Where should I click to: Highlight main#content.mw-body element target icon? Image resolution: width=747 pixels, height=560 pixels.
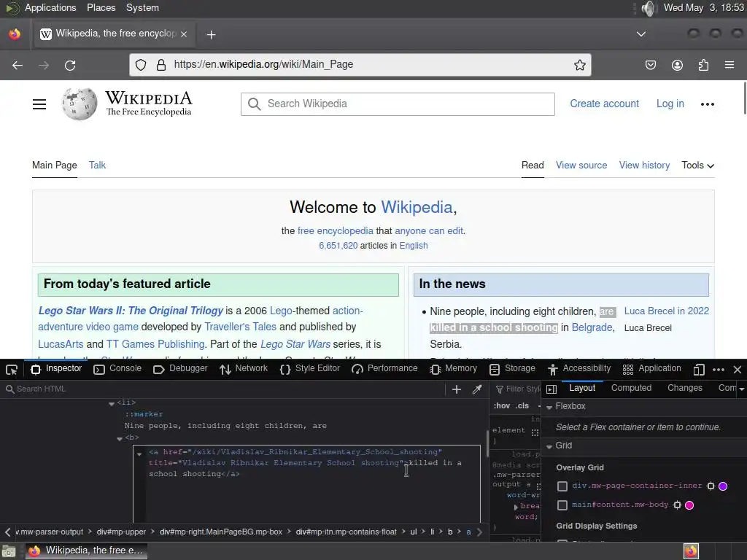coord(678,505)
